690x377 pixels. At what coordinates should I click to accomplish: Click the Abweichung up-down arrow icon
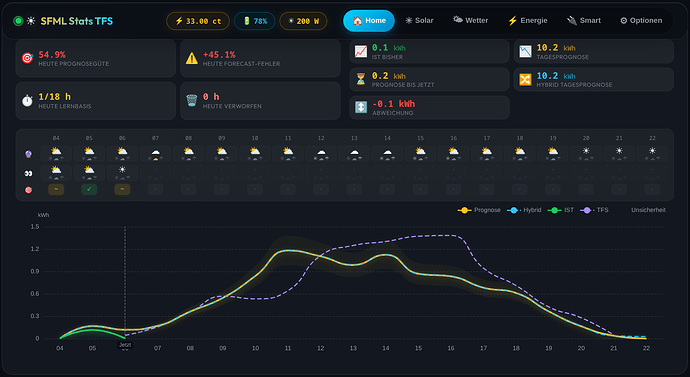pyautogui.click(x=361, y=107)
